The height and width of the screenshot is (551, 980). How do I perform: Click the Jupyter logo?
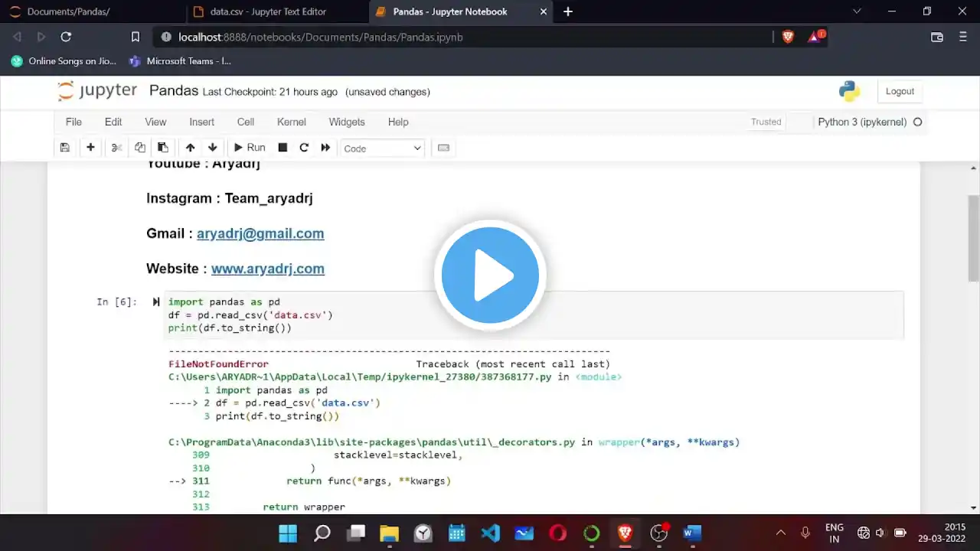tap(97, 91)
